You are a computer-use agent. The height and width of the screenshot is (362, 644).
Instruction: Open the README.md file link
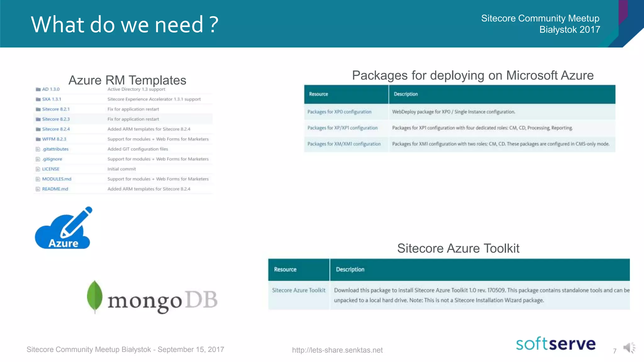(x=55, y=189)
